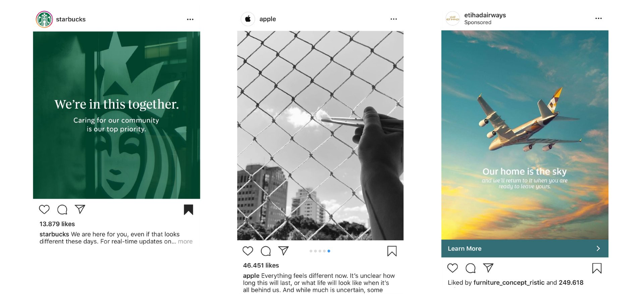Like the etihadairways post

click(x=452, y=268)
